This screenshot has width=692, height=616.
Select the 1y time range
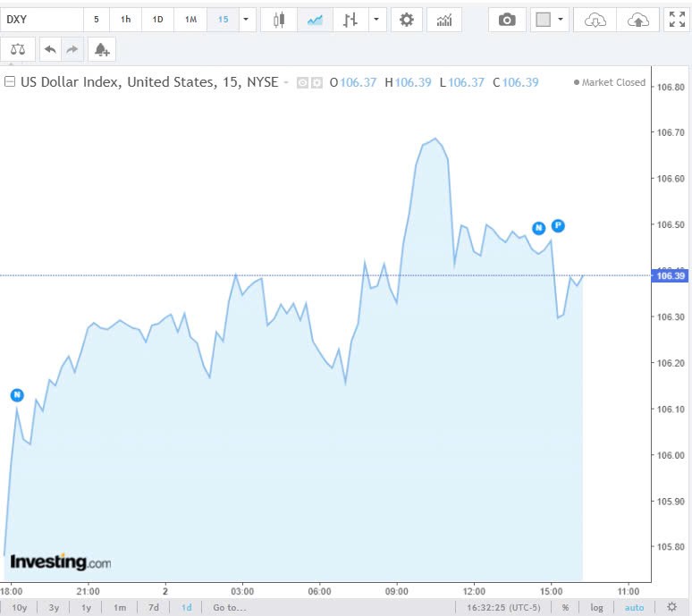pos(86,608)
